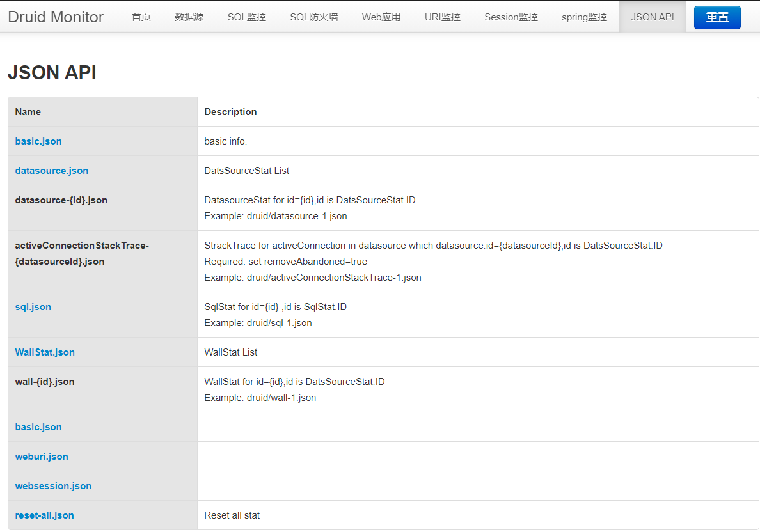Open the sql.json link
This screenshot has width=760, height=532.
tap(33, 307)
